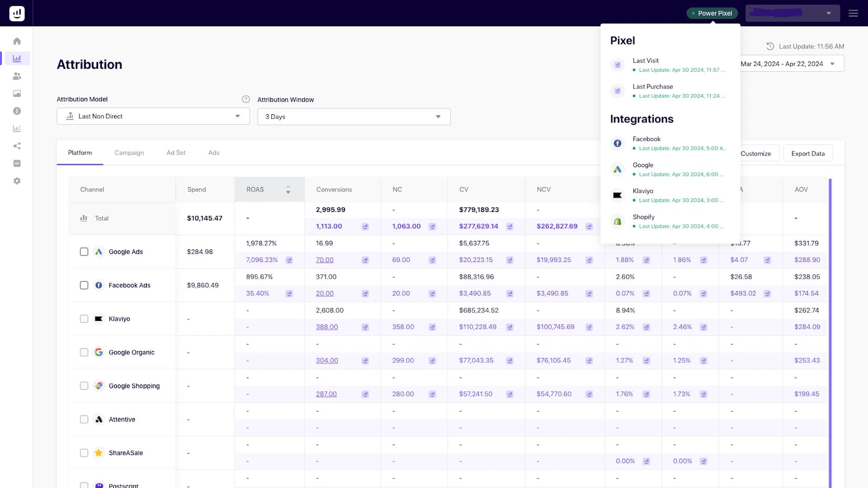Click the Facebook integration icon in popup

click(617, 143)
